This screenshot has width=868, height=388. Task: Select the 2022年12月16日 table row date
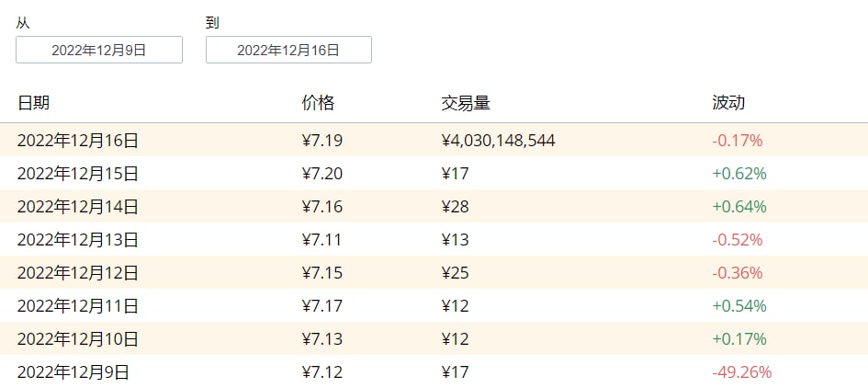pyautogui.click(x=78, y=141)
